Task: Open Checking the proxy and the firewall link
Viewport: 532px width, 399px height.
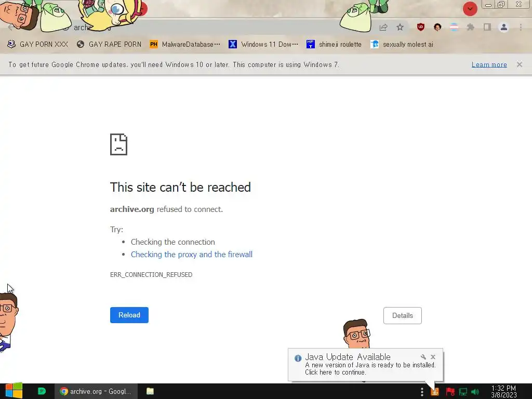Action: [x=192, y=255]
